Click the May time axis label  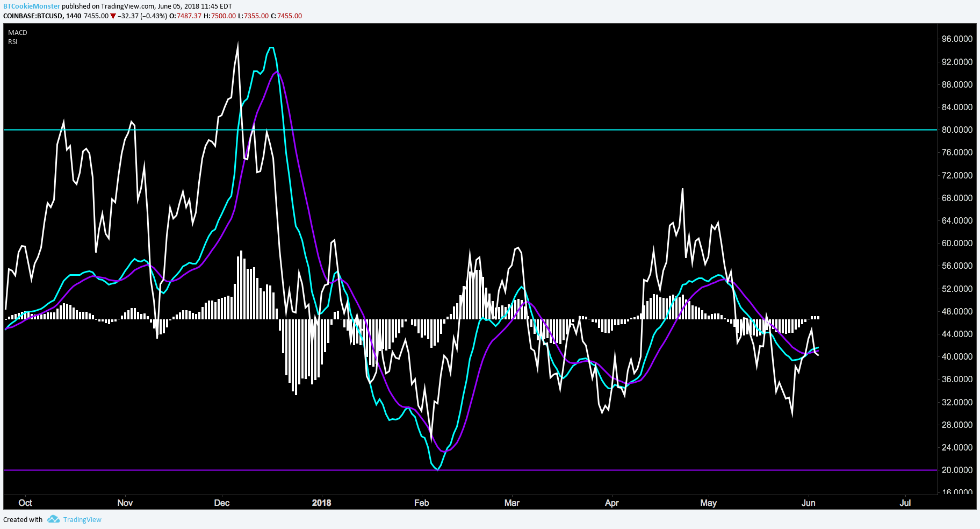pyautogui.click(x=709, y=503)
